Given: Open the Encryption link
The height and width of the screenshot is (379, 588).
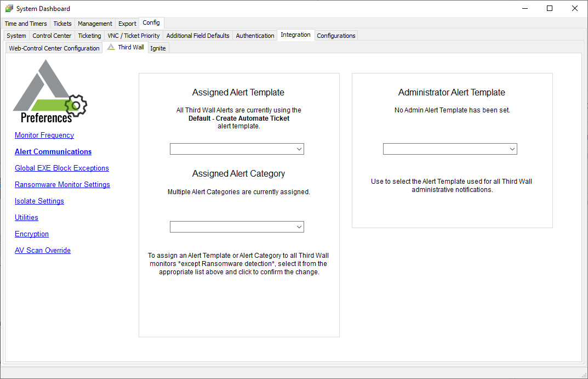Looking at the screenshot, I should coord(31,234).
